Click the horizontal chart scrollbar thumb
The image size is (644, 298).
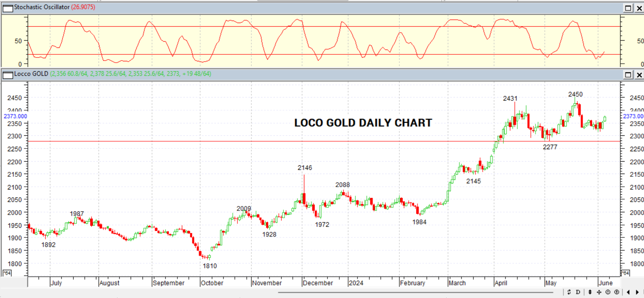click(x=416, y=292)
